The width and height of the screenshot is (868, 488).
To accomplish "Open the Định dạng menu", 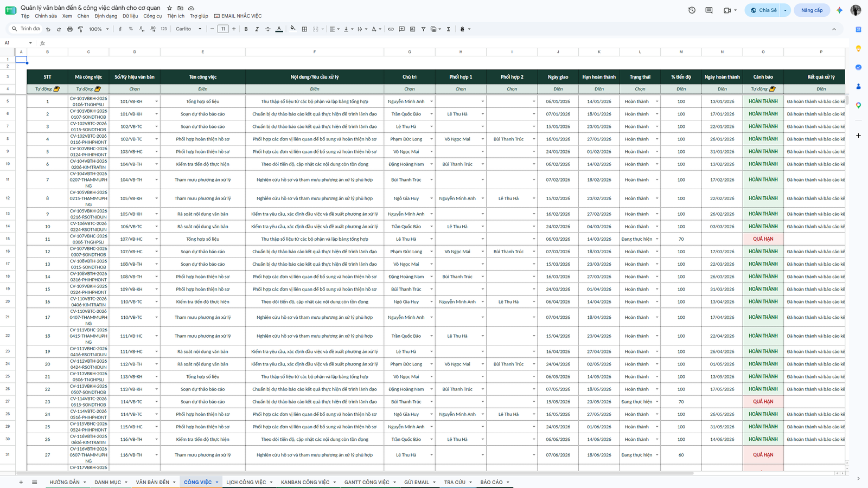I will [106, 16].
